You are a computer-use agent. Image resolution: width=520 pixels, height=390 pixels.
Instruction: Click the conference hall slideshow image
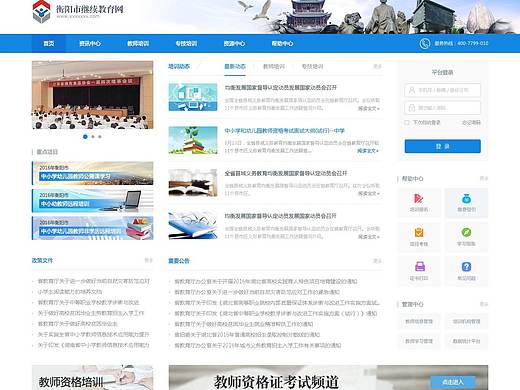(x=93, y=95)
